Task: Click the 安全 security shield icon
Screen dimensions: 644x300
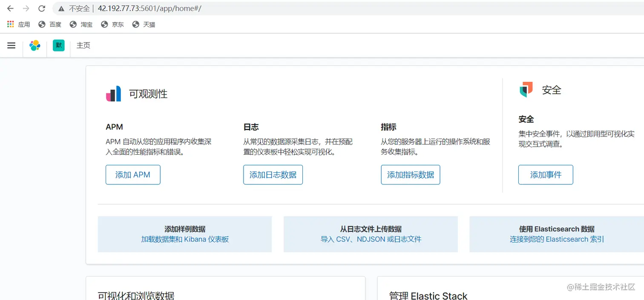Action: point(526,89)
